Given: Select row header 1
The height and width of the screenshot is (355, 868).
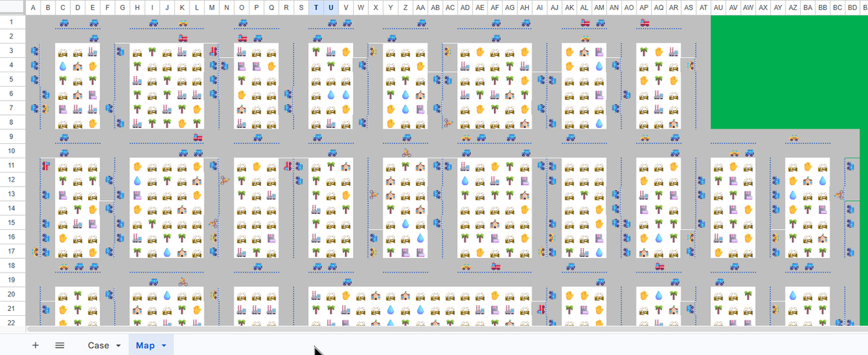Looking at the screenshot, I should click(x=13, y=23).
